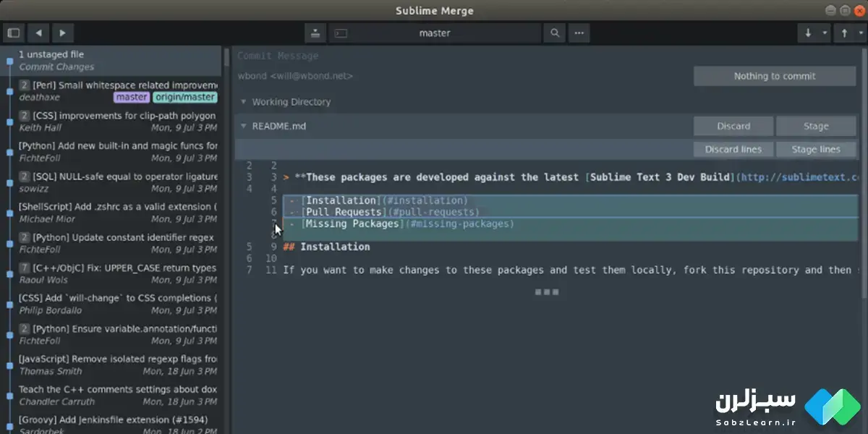Open the master branch switcher

pos(435,33)
